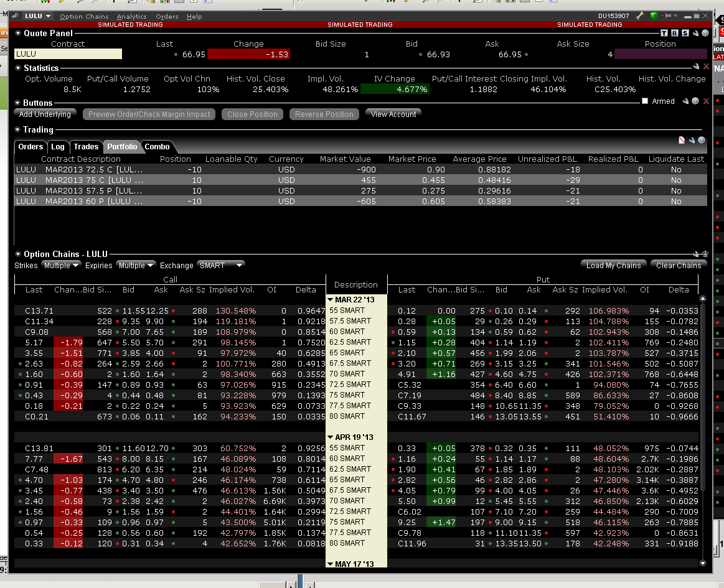The image size is (724, 588).
Task: Configure Buttons panel with its wrench icon
Action: [x=685, y=101]
